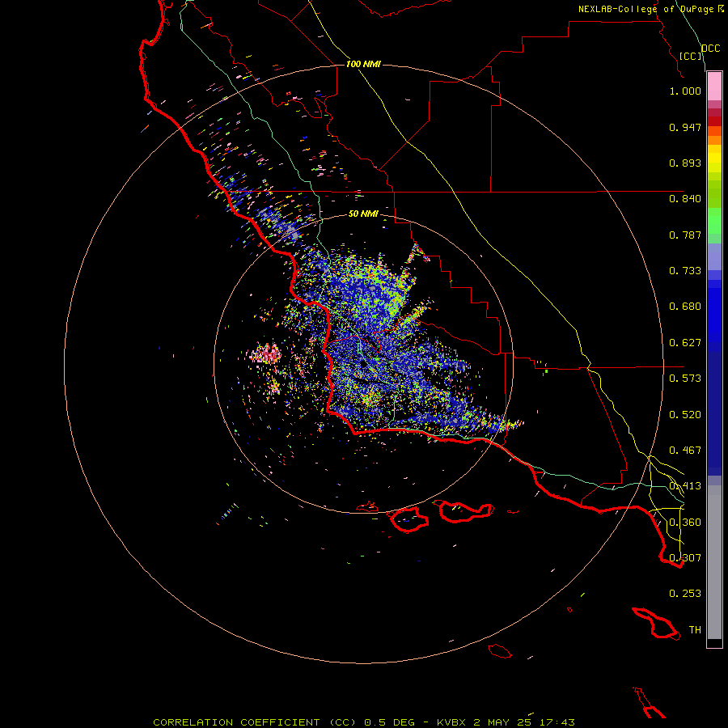This screenshot has height=728, width=728.
Task: Pick the 0.733 scale label
Action: (685, 271)
